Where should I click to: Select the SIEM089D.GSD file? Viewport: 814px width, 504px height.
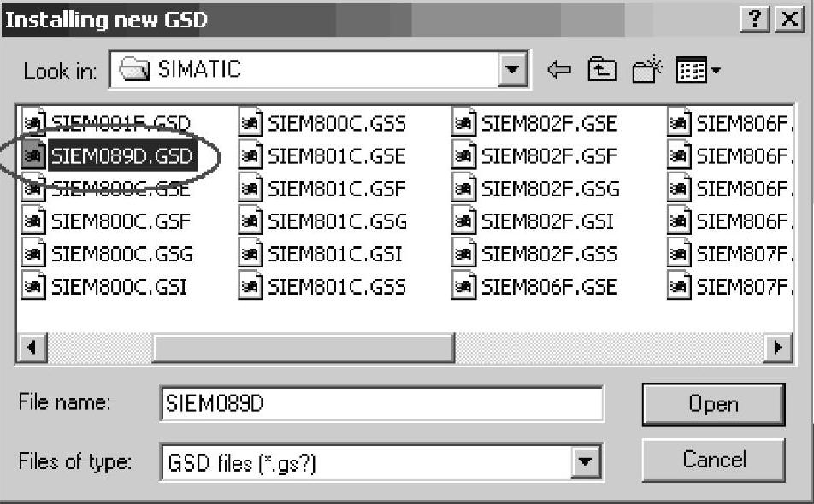pyautogui.click(x=122, y=155)
